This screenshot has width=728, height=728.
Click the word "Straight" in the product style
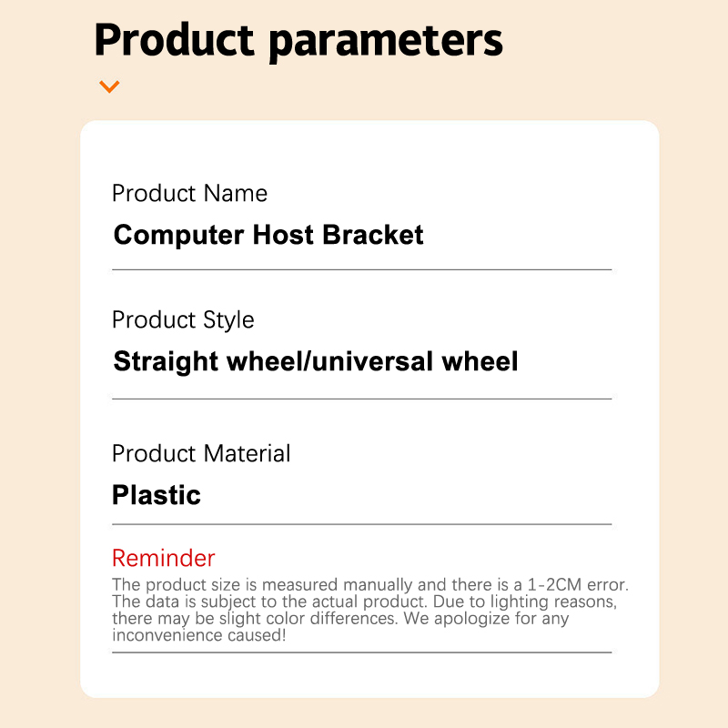[x=165, y=361]
